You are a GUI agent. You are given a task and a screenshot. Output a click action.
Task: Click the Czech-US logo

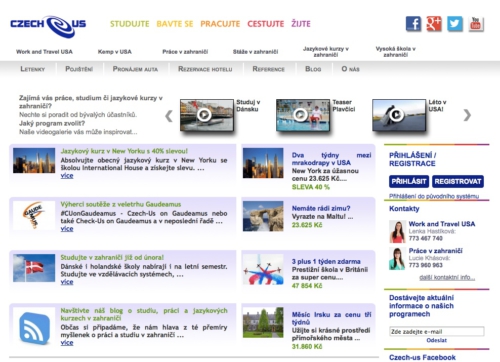click(48, 26)
